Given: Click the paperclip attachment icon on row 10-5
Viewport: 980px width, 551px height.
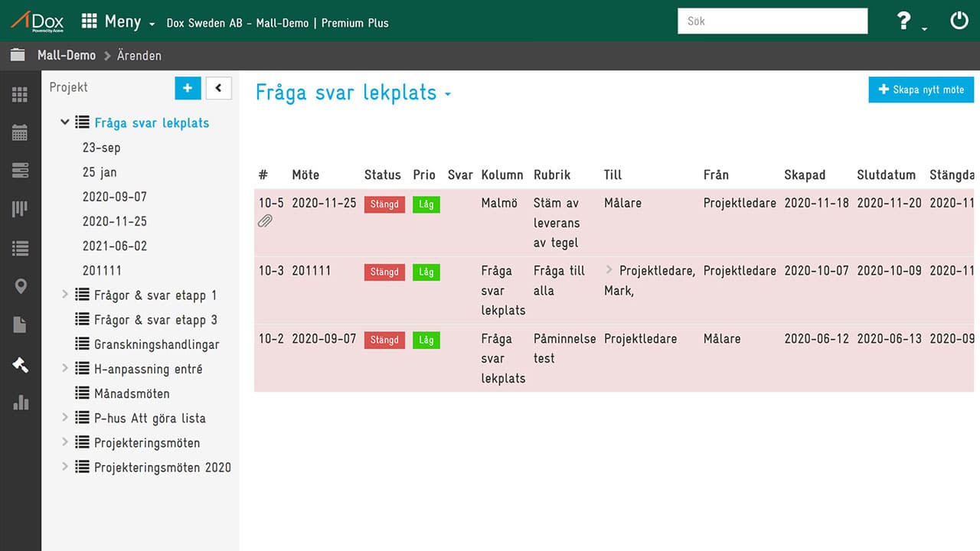Looking at the screenshot, I should click(x=265, y=222).
